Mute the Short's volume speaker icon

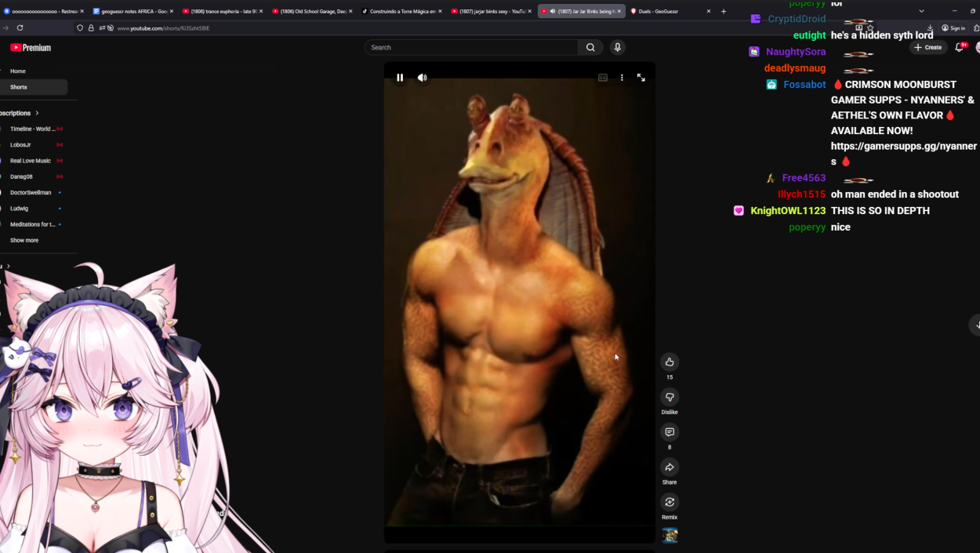422,78
